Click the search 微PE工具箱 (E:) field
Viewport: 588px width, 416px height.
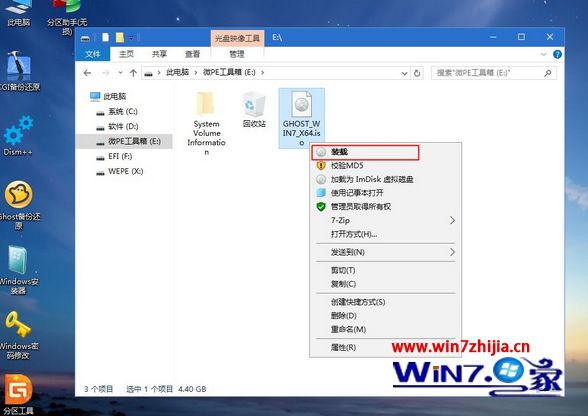click(x=493, y=73)
